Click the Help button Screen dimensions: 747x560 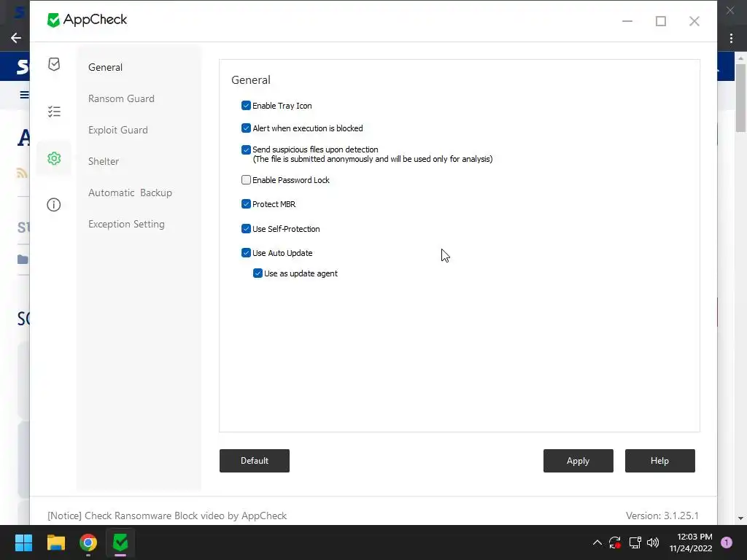click(x=659, y=461)
